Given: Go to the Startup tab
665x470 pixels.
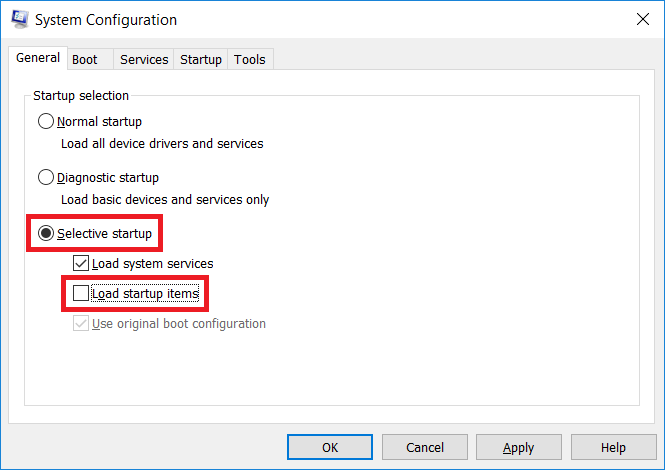Looking at the screenshot, I should [x=201, y=59].
